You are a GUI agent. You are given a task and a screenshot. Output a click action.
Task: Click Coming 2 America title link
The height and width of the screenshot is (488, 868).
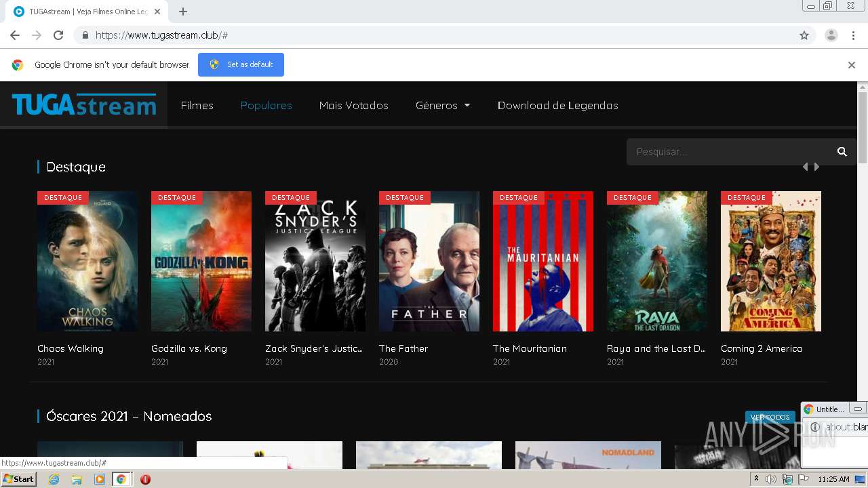762,348
